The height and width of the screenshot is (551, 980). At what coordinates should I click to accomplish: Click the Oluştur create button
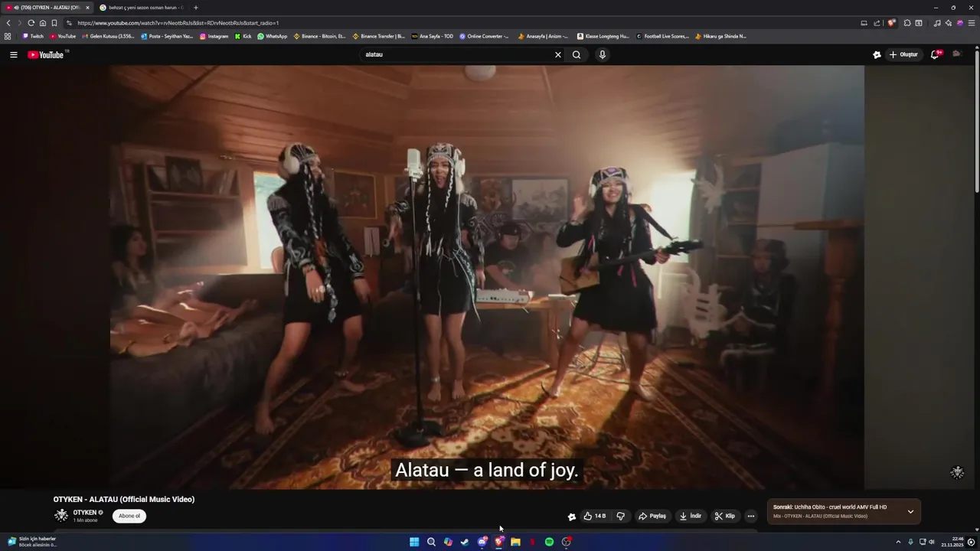(903, 54)
